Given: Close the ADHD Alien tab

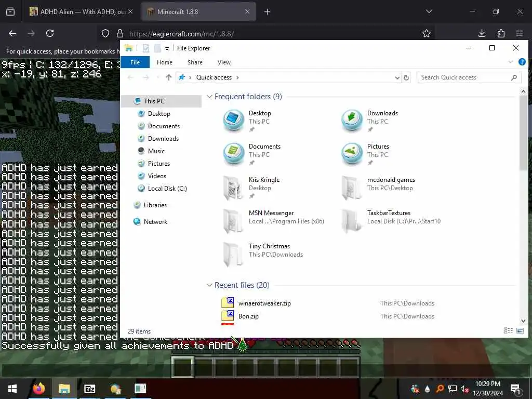Looking at the screenshot, I should pyautogui.click(x=130, y=11).
